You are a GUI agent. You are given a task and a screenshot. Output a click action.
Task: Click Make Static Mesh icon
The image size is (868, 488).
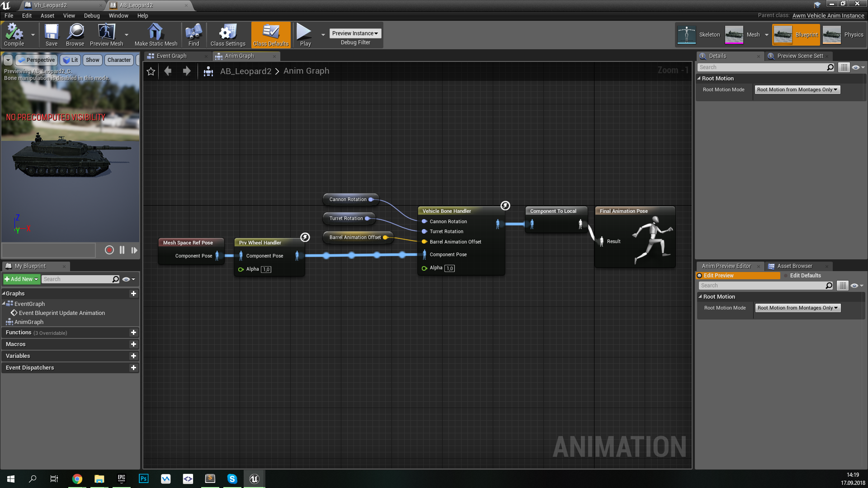click(x=156, y=35)
